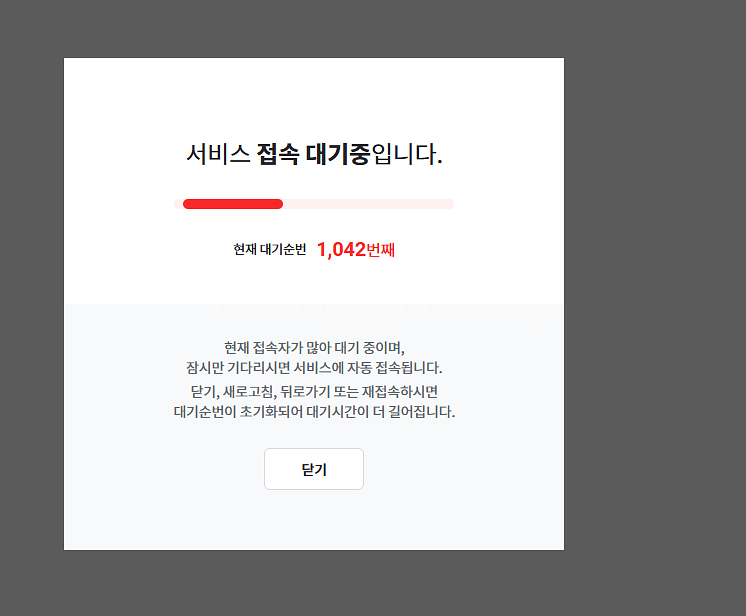Image resolution: width=746 pixels, height=616 pixels.
Task: Click the line 대기순번이 초기화되어 대기시간이 더 길어집니다.
Action: [314, 411]
